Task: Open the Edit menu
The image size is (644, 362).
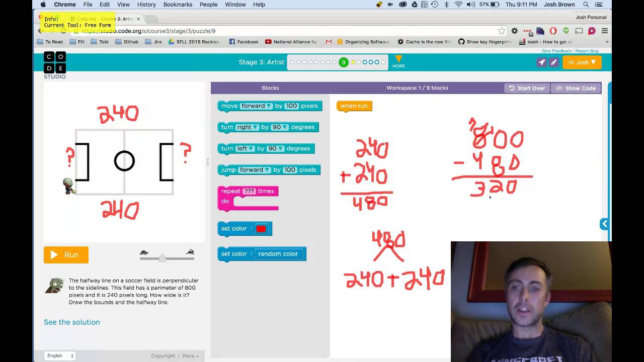Action: tap(105, 5)
